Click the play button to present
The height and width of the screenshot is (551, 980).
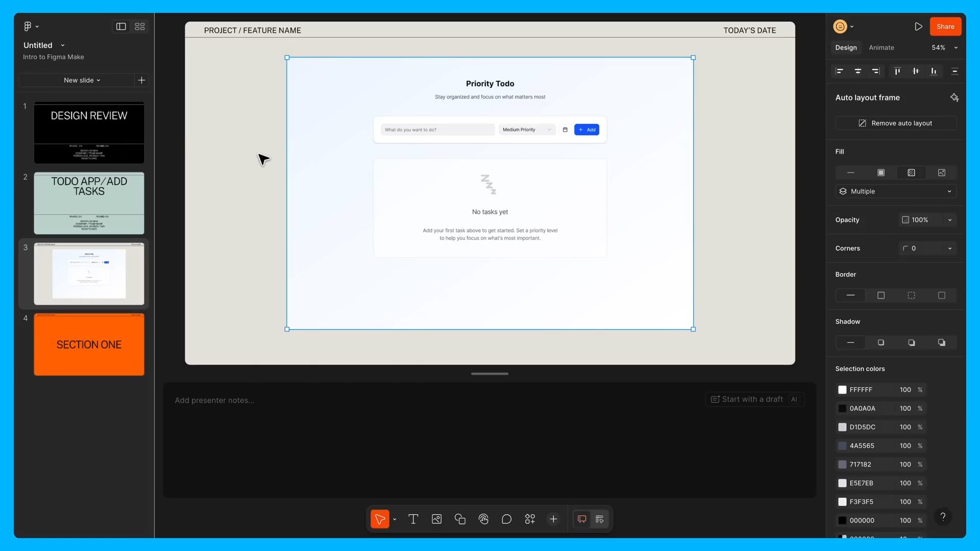918,26
